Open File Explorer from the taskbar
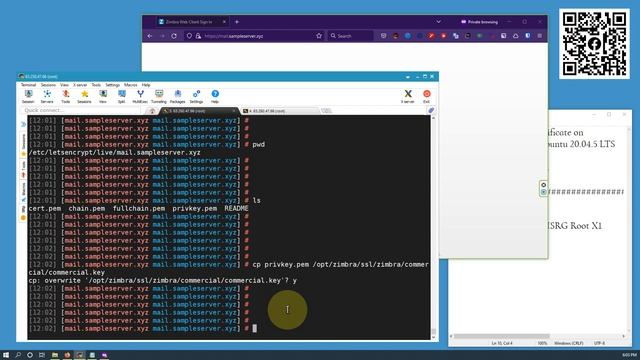 coord(55,355)
